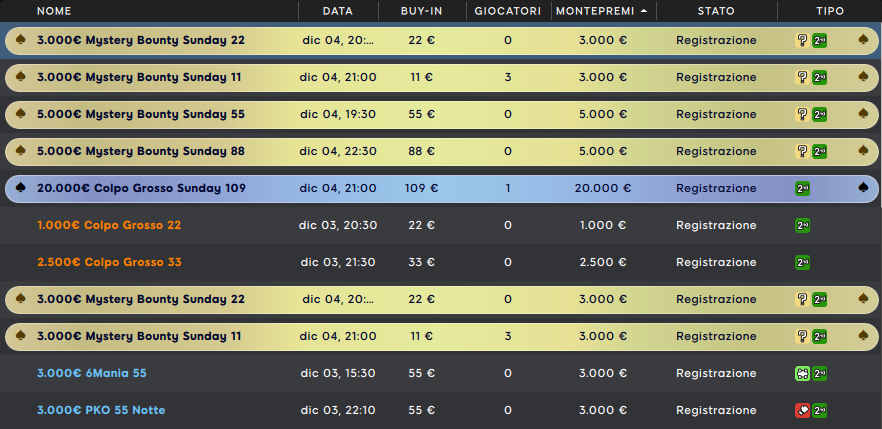Click re-entry icon on 1.000€ Colpo Grosso 22
882x429 pixels.
[x=802, y=225]
